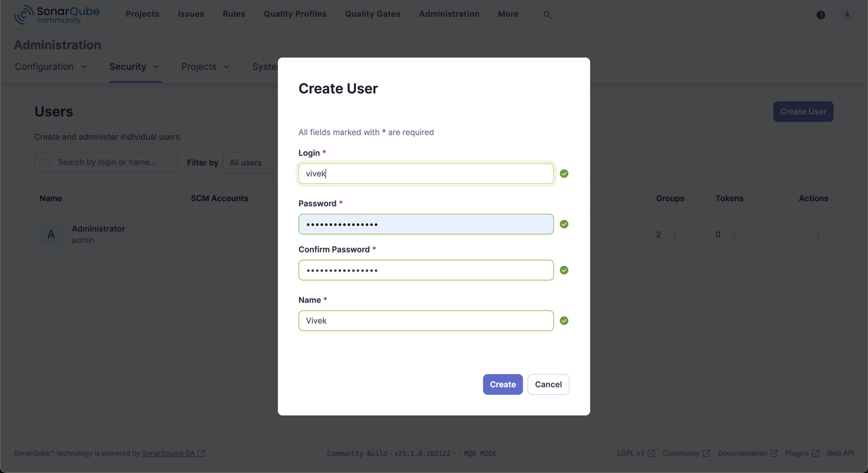Open the account avatar in top bar
Screen dimensions: 868x473
(847, 15)
